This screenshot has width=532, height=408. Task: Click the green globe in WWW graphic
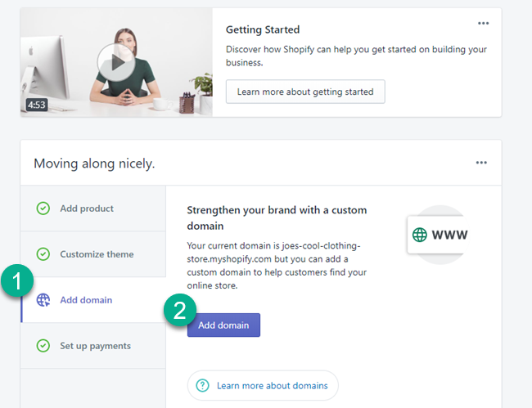420,235
